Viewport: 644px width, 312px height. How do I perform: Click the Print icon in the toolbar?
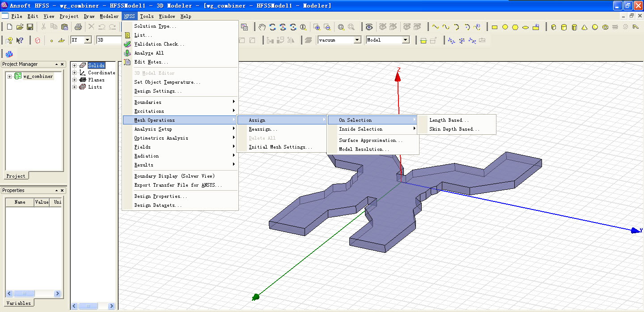(78, 27)
